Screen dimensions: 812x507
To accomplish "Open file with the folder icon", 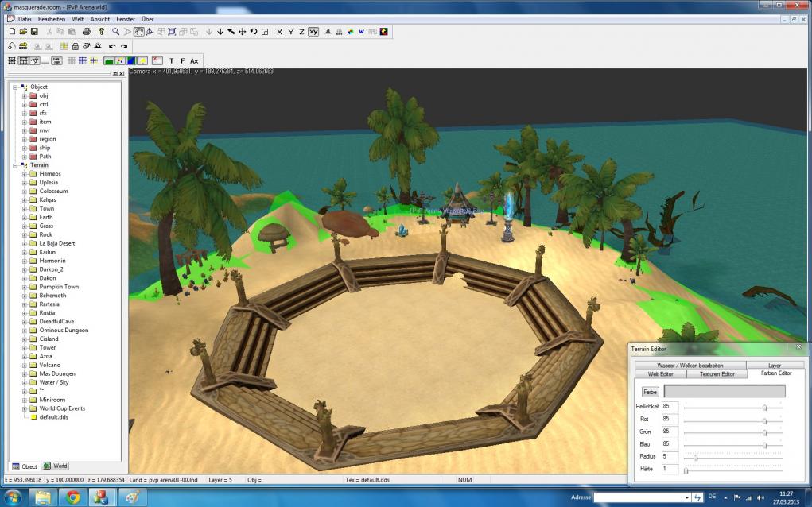I will (x=23, y=32).
